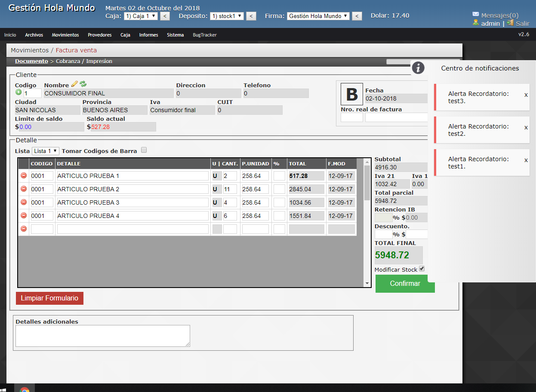This screenshot has width=536, height=392.
Task: Click the notification center info icon
Action: click(x=418, y=68)
